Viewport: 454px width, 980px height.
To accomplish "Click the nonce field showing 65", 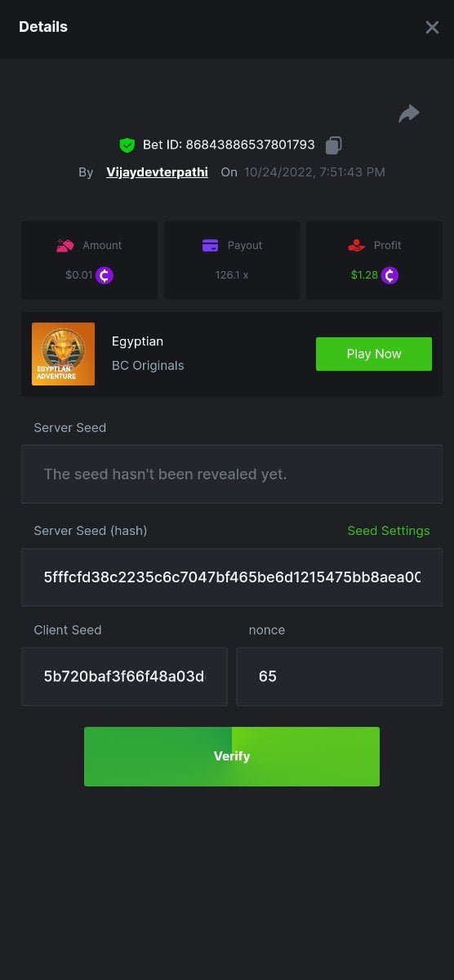I will (340, 676).
